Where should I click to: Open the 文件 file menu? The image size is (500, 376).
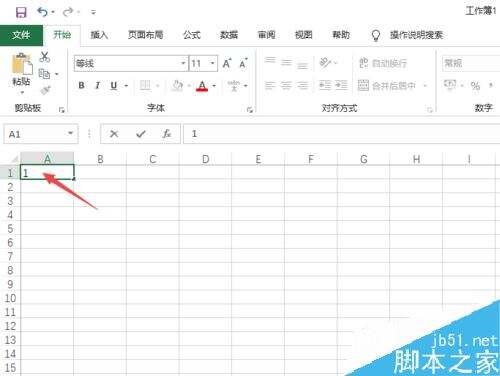pos(21,35)
